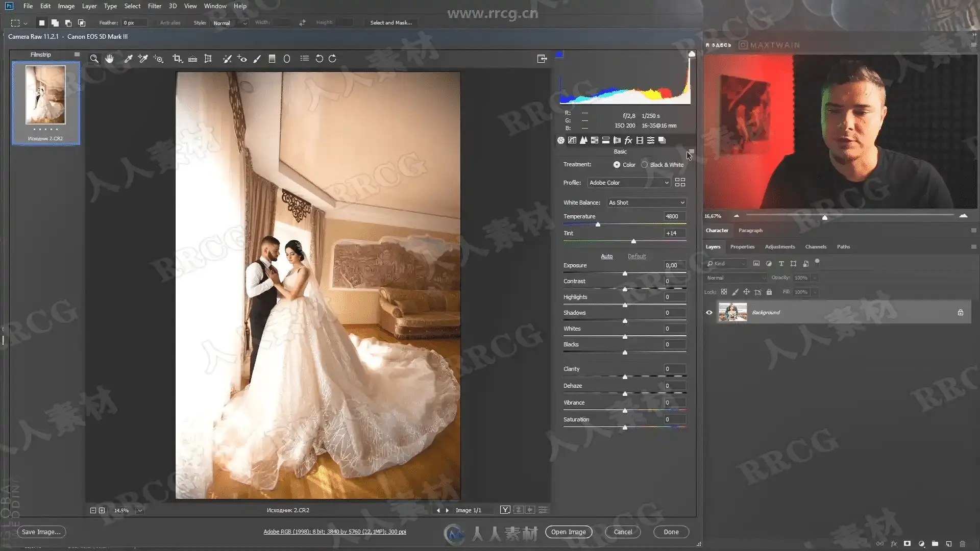The image size is (980, 551).
Task: Hide the Background layer visibility
Action: 709,313
